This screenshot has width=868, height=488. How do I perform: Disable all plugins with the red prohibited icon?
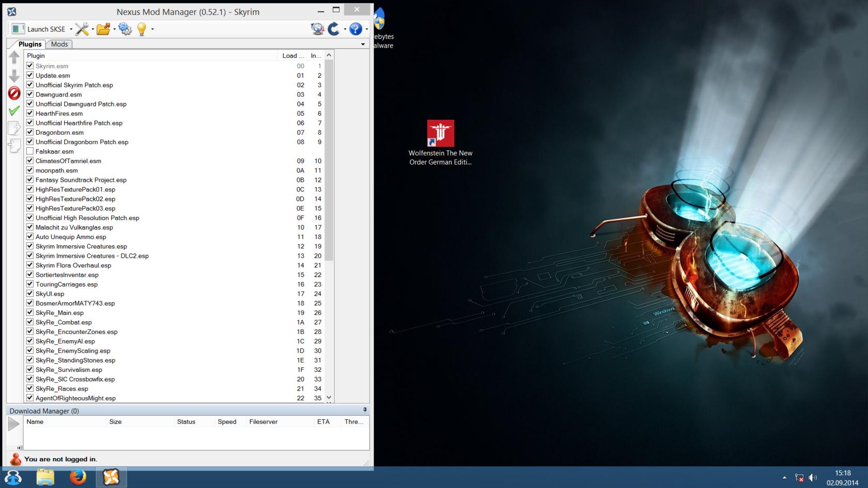14,93
